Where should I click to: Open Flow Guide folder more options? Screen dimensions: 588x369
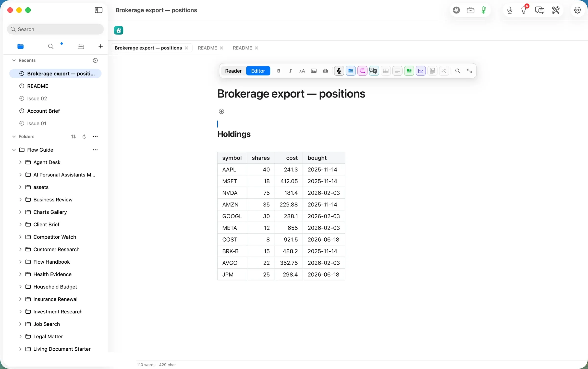pyautogui.click(x=95, y=150)
